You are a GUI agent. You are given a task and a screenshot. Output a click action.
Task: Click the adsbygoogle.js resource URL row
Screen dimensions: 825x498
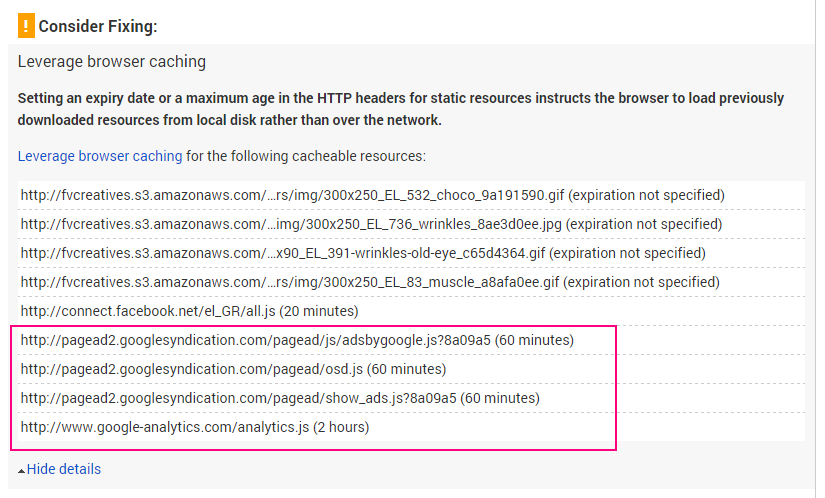[411, 340]
